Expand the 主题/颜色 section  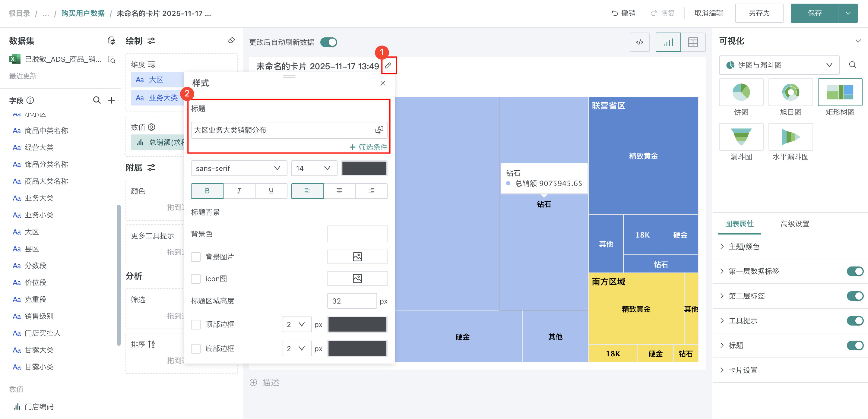click(744, 247)
